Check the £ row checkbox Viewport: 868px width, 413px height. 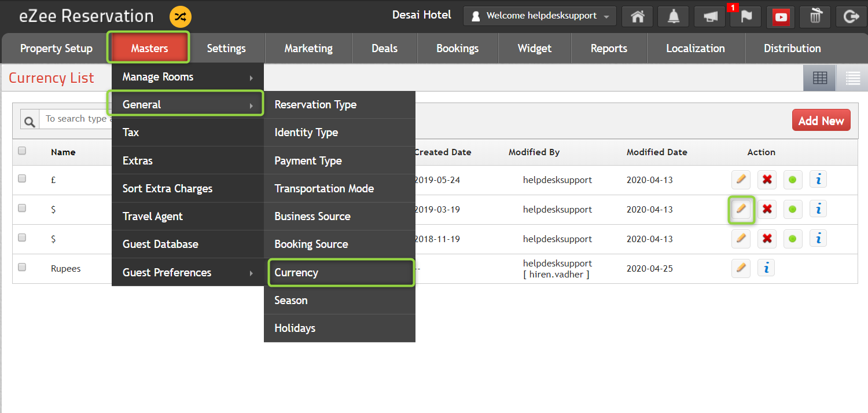(x=22, y=178)
